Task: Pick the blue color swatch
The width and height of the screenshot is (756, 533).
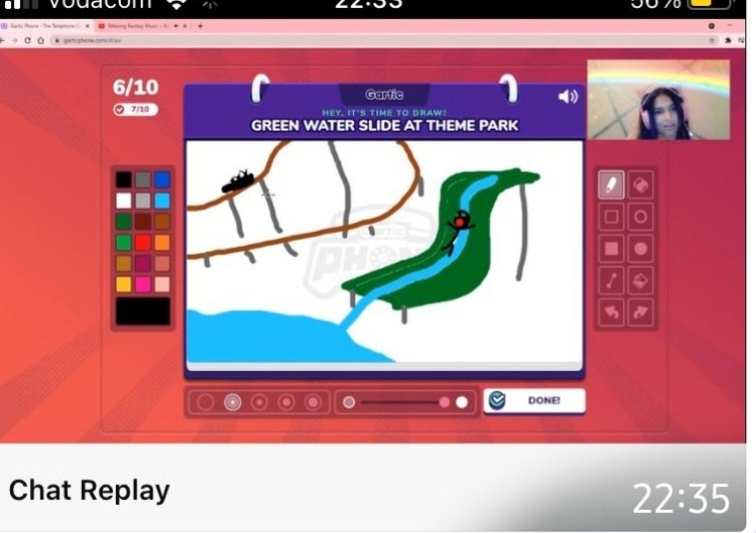Action: coord(163,180)
